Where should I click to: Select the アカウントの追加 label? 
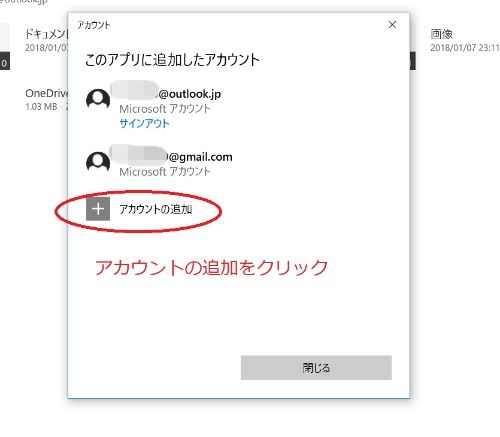pos(155,209)
